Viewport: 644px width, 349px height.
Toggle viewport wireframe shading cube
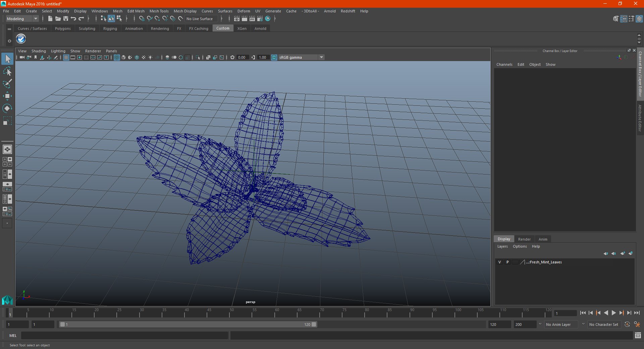[117, 57]
